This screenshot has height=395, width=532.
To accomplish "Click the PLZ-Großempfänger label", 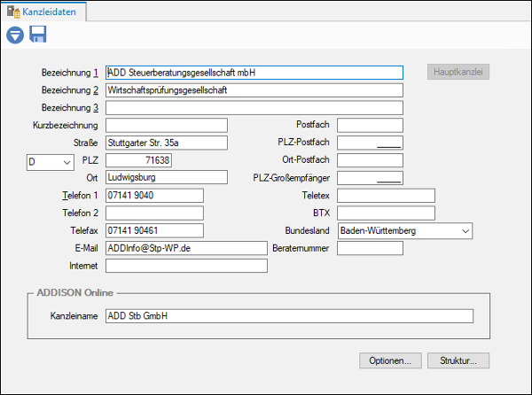I will [291, 178].
